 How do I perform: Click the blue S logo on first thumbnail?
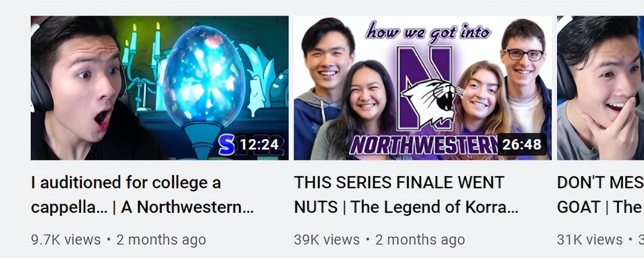(x=226, y=145)
